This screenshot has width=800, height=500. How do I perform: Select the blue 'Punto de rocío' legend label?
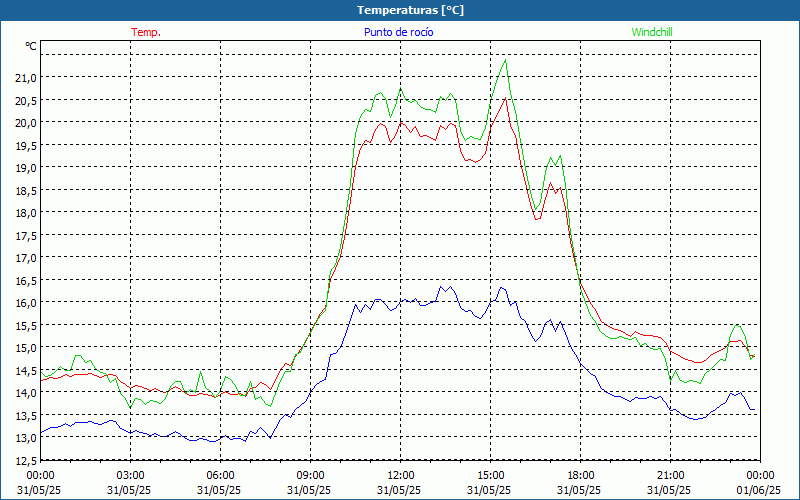coord(398,32)
